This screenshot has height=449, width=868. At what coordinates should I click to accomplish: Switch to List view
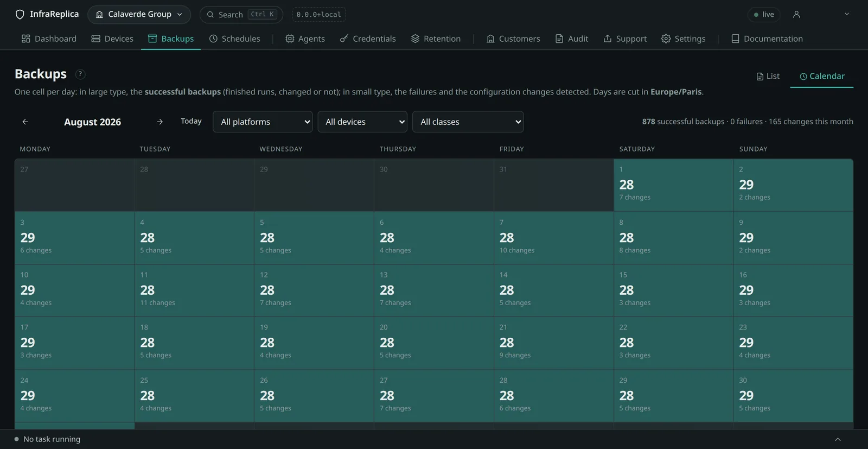click(x=768, y=77)
